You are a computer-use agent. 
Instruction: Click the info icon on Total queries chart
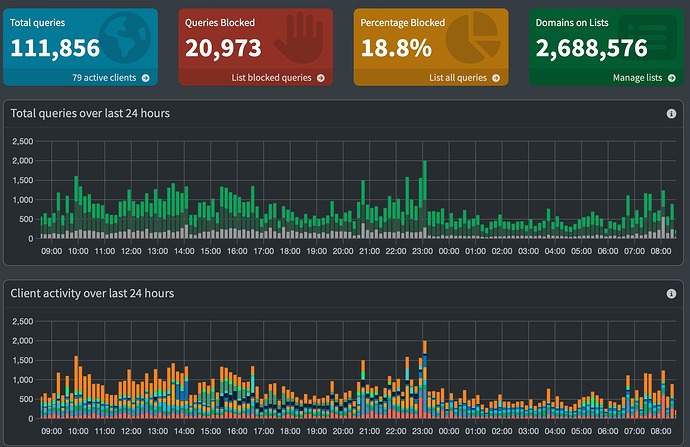671,114
